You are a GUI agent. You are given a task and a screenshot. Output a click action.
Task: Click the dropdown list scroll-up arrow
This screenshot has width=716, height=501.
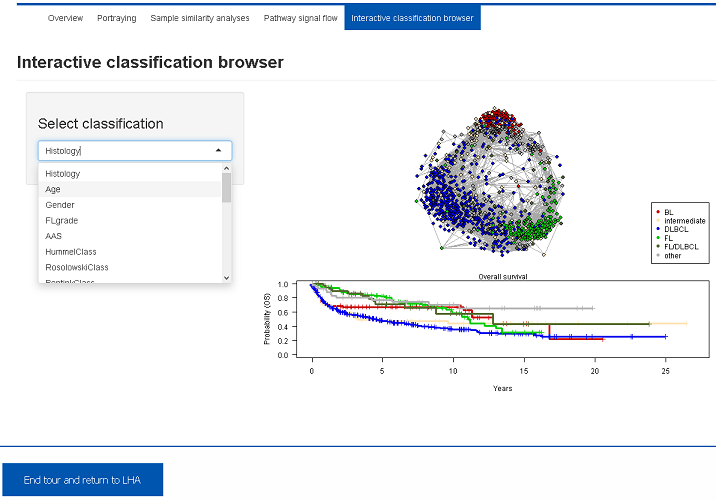click(226, 169)
